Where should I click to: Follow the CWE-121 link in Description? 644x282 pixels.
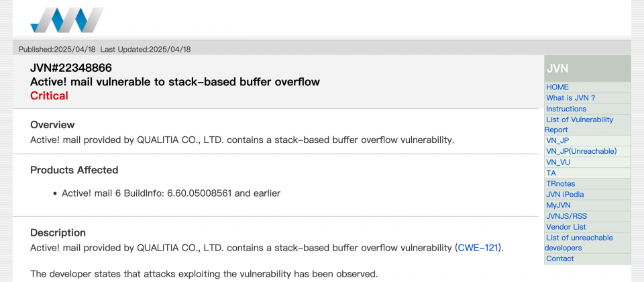coord(478,248)
